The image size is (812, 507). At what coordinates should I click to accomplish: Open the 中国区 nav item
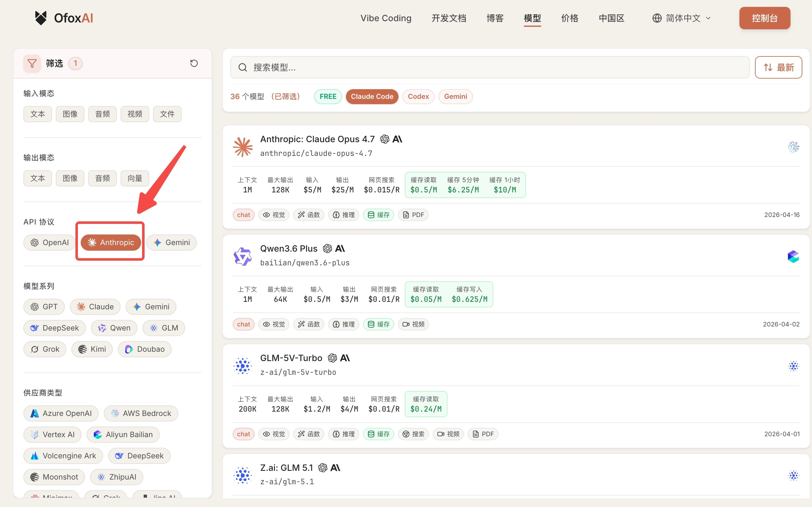611,18
